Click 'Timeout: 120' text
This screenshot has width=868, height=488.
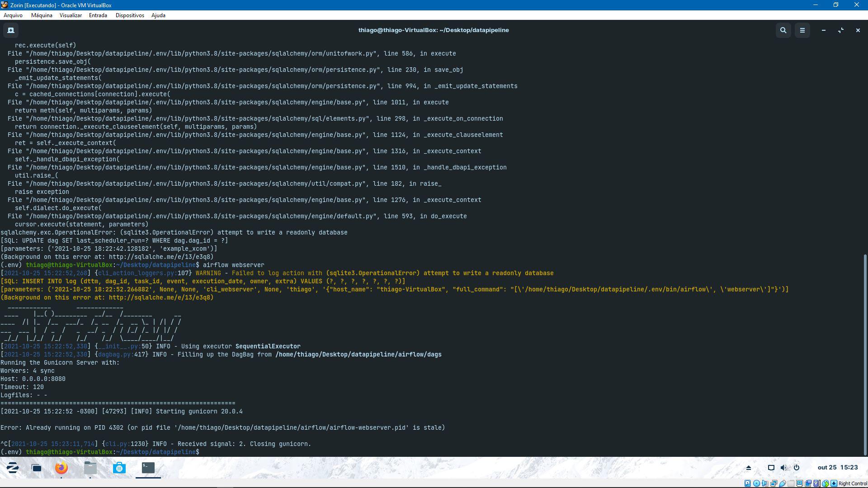pyautogui.click(x=22, y=387)
